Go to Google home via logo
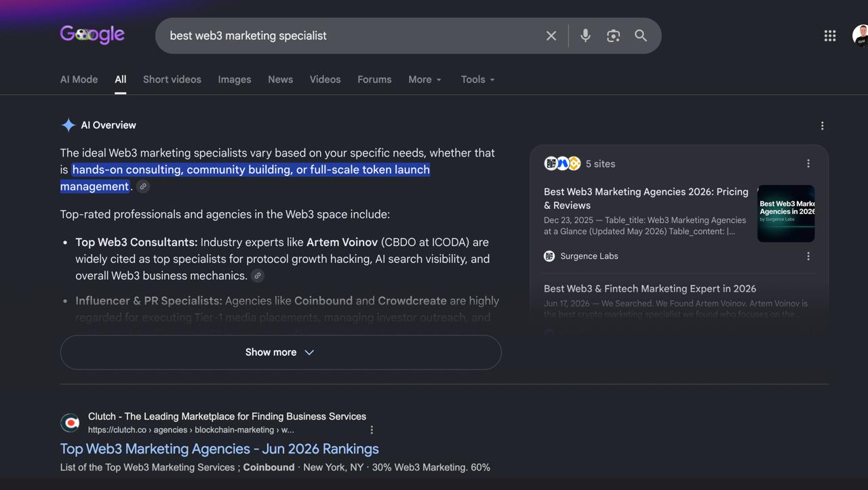The image size is (868, 490). (92, 34)
